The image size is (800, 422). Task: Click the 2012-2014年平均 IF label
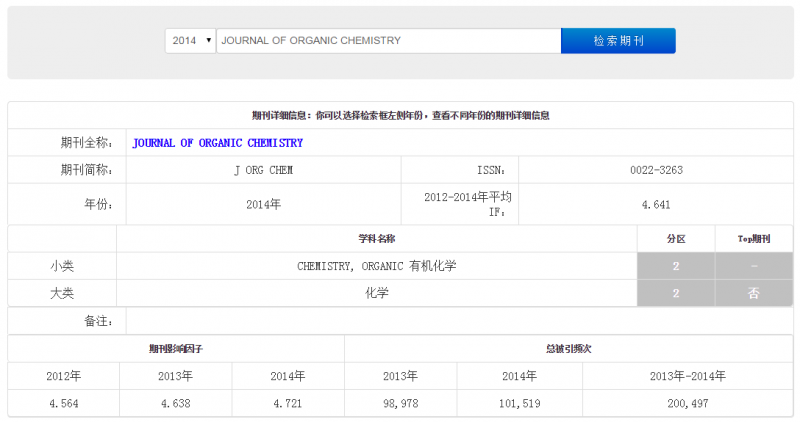[467, 204]
